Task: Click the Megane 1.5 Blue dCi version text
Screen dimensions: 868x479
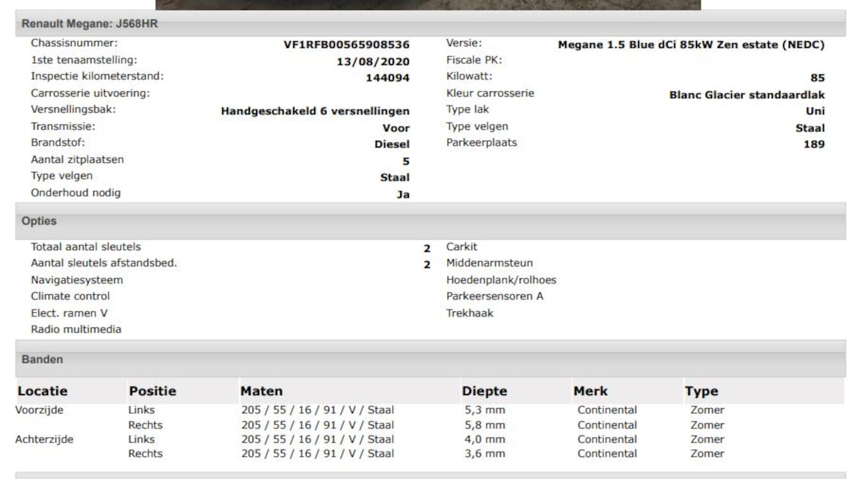Action: point(691,44)
